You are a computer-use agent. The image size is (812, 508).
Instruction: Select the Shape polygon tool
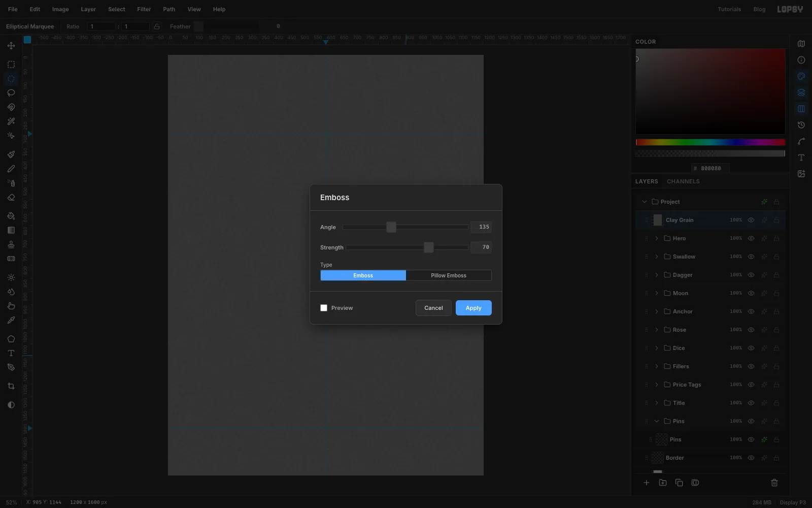point(11,339)
